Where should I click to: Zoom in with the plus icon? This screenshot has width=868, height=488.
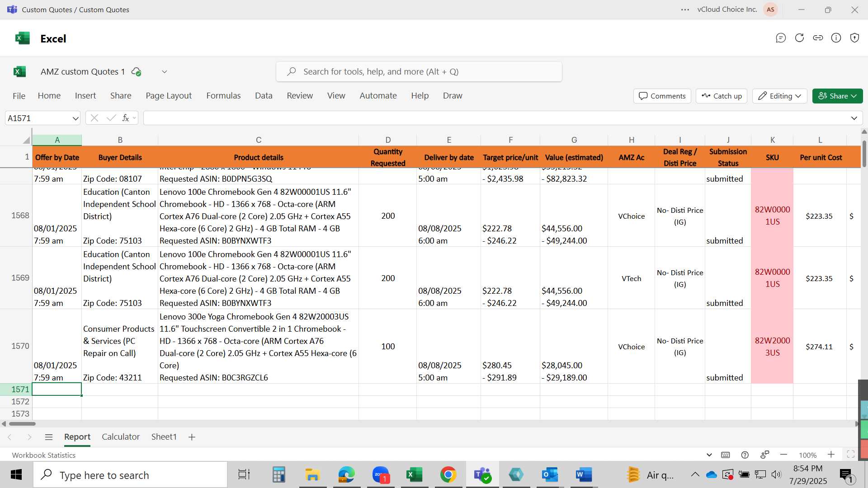coord(831,455)
